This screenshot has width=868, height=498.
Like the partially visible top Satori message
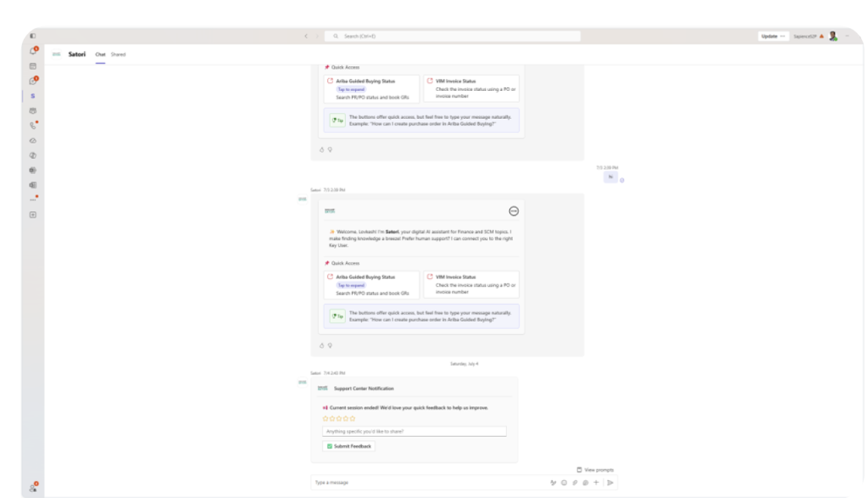click(x=321, y=149)
